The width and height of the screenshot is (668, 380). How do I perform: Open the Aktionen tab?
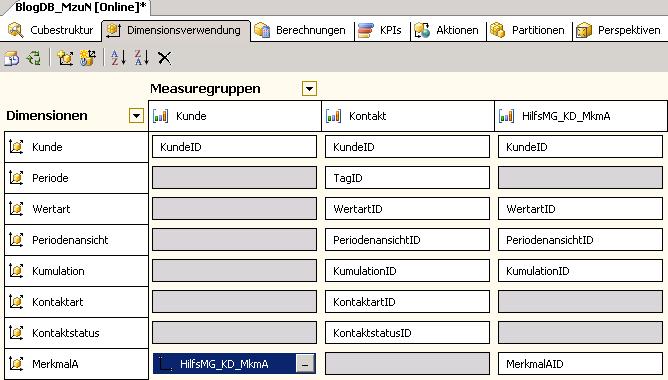[x=446, y=30]
